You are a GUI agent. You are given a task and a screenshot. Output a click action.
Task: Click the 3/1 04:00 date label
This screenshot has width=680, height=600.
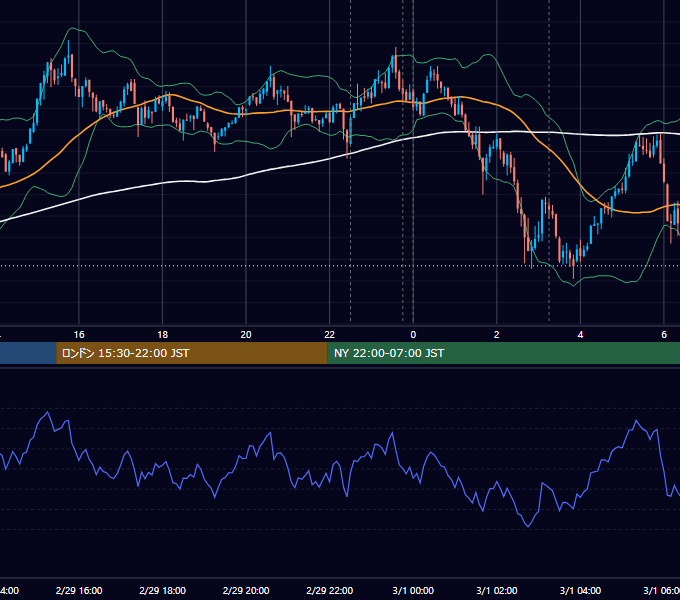580,590
